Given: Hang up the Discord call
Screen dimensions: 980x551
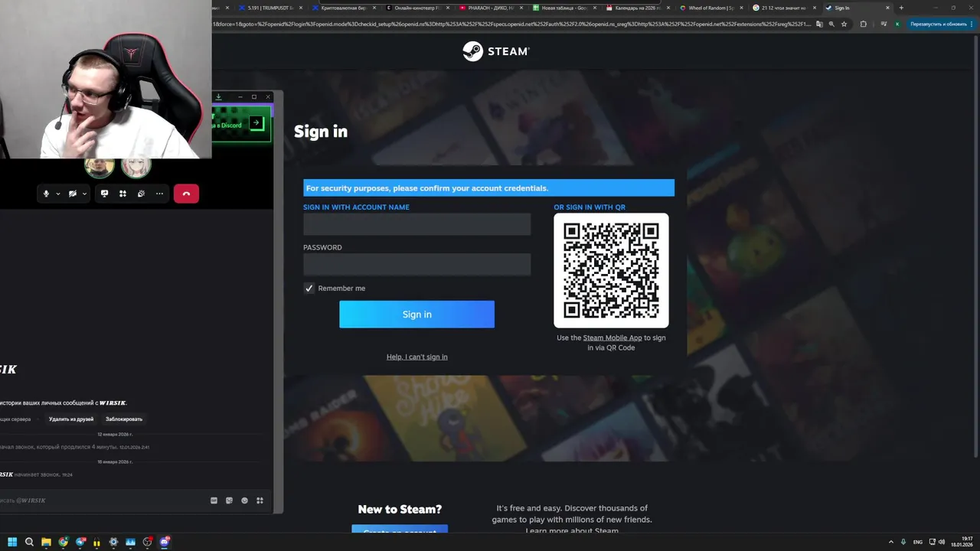Looking at the screenshot, I should tap(186, 194).
